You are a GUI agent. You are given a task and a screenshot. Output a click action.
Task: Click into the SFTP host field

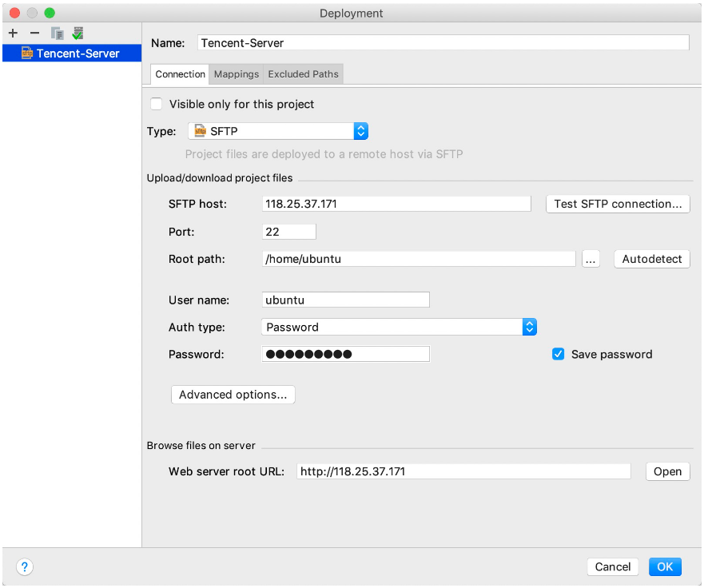point(396,204)
